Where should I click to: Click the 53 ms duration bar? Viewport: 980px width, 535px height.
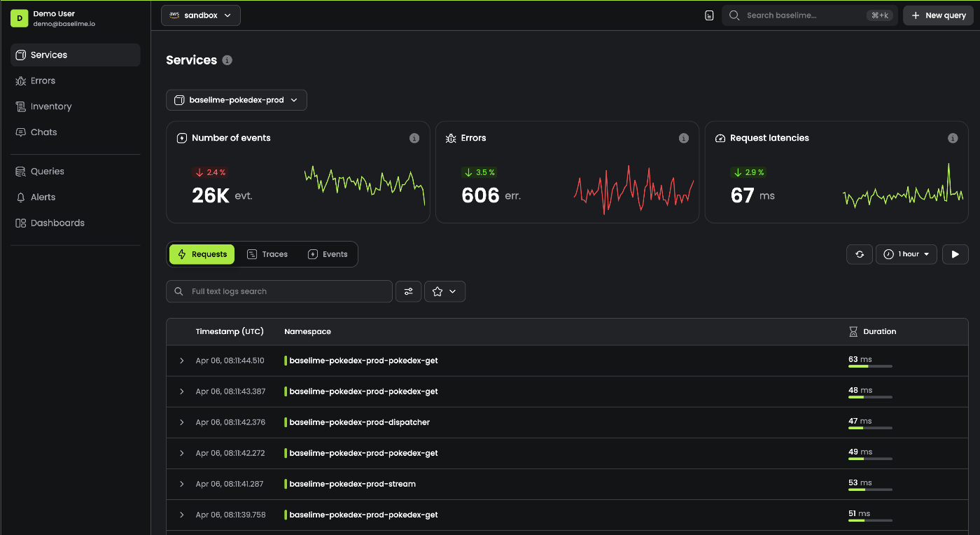coord(870,489)
